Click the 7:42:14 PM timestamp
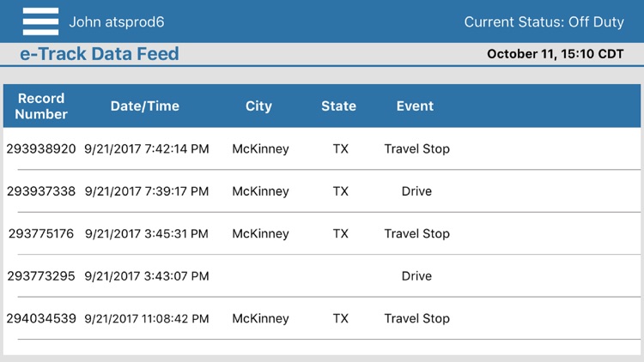The width and height of the screenshot is (644, 362). point(147,148)
